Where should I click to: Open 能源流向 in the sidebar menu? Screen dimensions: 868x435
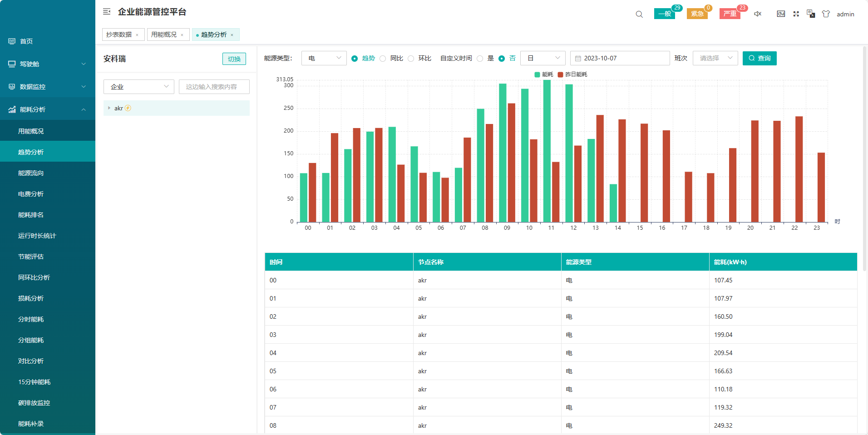(x=31, y=173)
